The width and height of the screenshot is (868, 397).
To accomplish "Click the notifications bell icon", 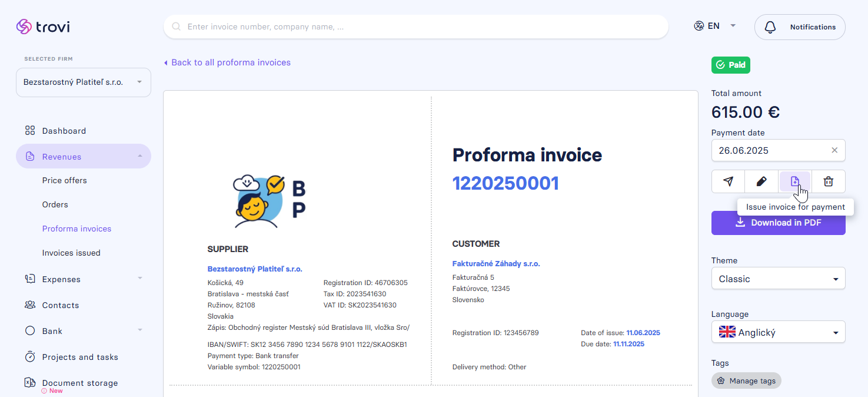I will coord(770,27).
